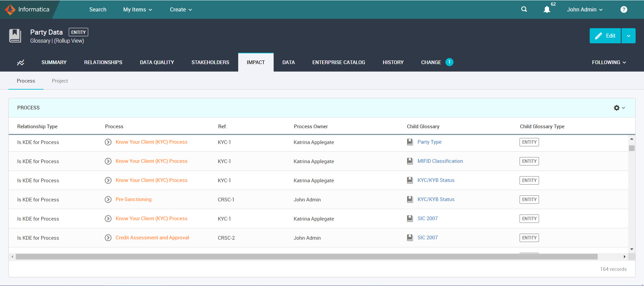Expand the My Items menu
Viewport: 644px width, 286px height.
pyautogui.click(x=138, y=9)
